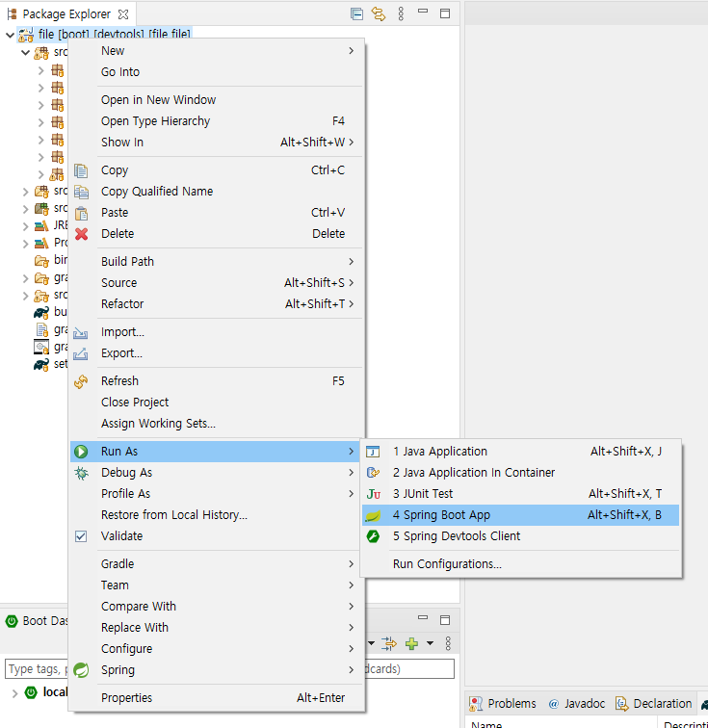
Task: Switch to the Problems tab
Action: click(x=503, y=704)
